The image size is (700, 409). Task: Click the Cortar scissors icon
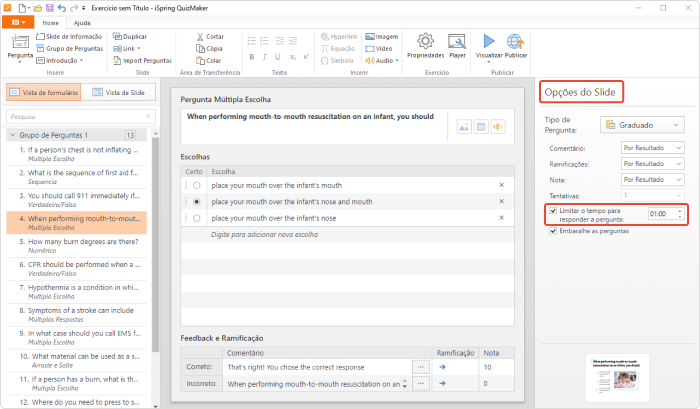200,37
